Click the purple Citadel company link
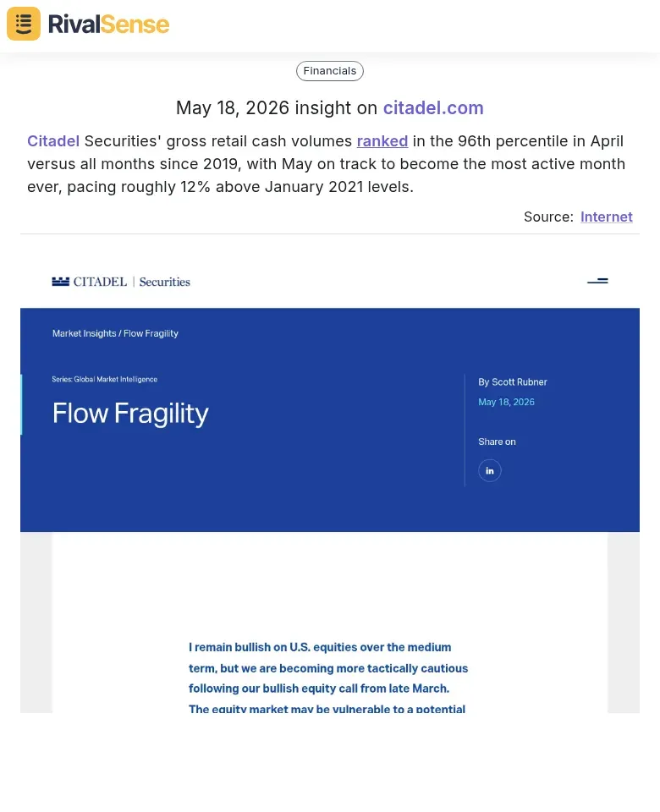Screen dimensions: 660x812 coord(53,141)
